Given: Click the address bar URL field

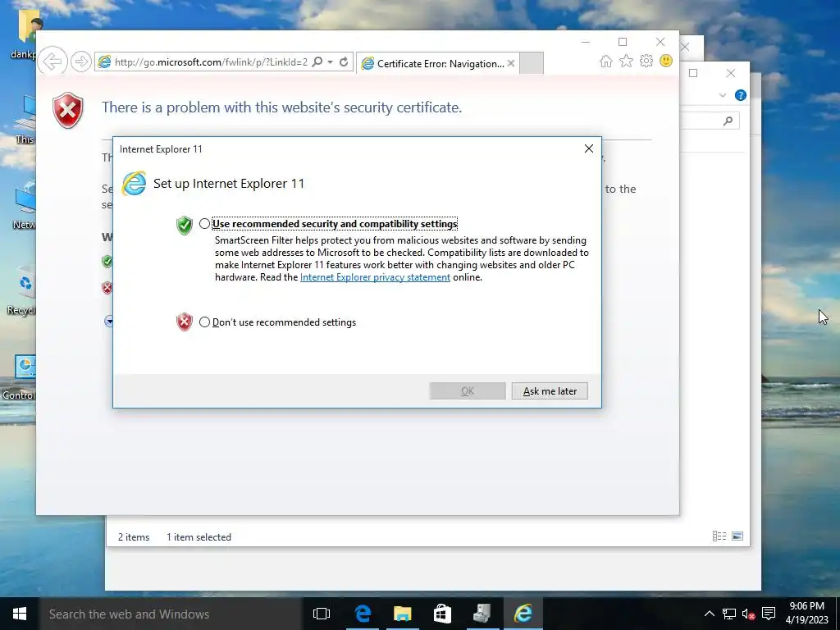Looking at the screenshot, I should (x=210, y=62).
